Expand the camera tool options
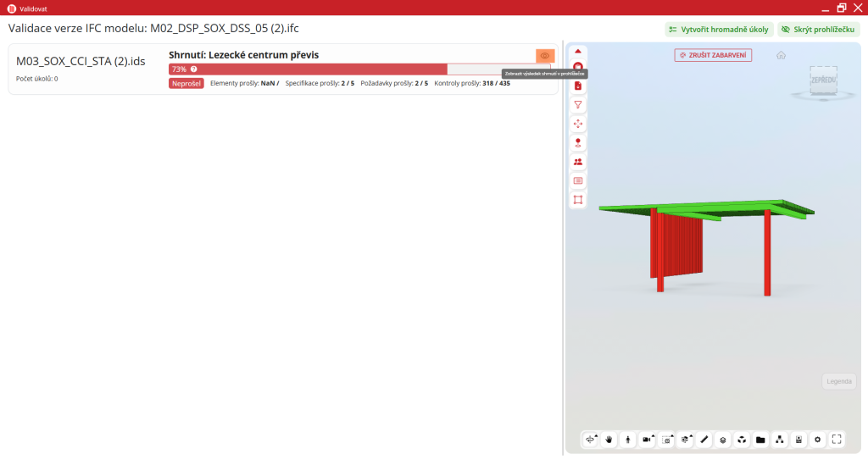 654,435
